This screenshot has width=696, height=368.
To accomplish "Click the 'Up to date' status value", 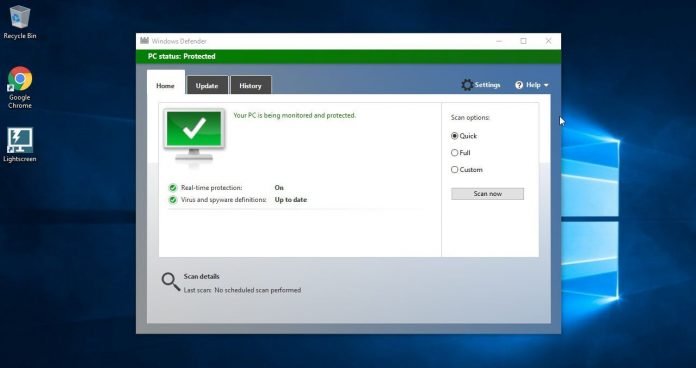I will [291, 200].
